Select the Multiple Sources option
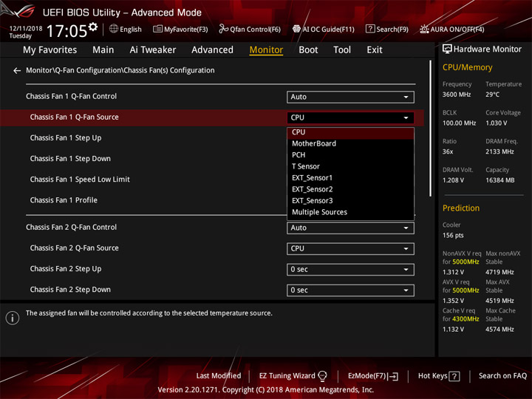The width and height of the screenshot is (532, 399). (350, 212)
